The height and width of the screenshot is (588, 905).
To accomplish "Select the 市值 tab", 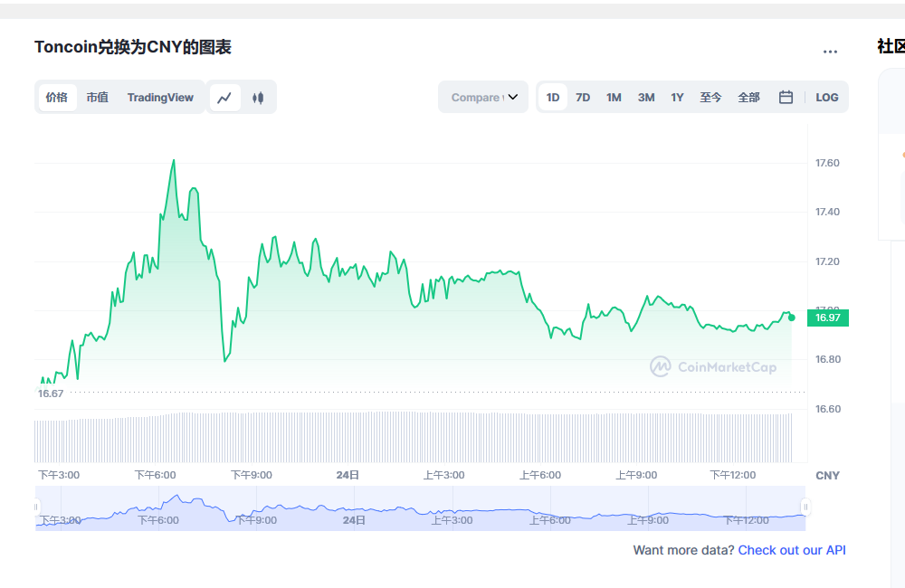I will [97, 98].
